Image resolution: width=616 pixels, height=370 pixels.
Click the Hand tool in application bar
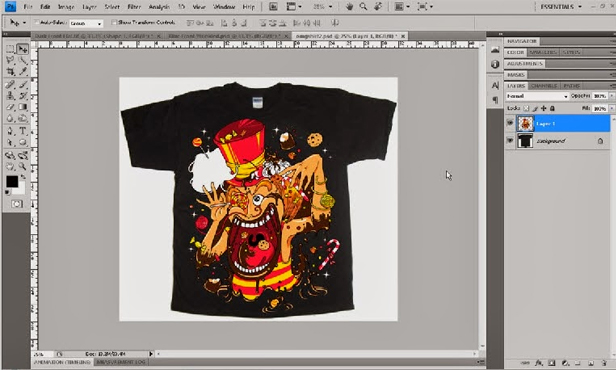click(349, 6)
